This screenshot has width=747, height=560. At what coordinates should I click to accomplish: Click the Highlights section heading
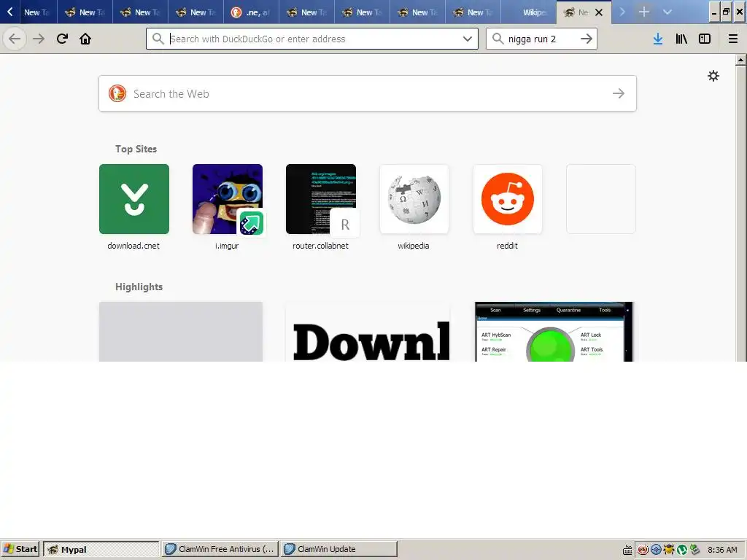(x=139, y=287)
